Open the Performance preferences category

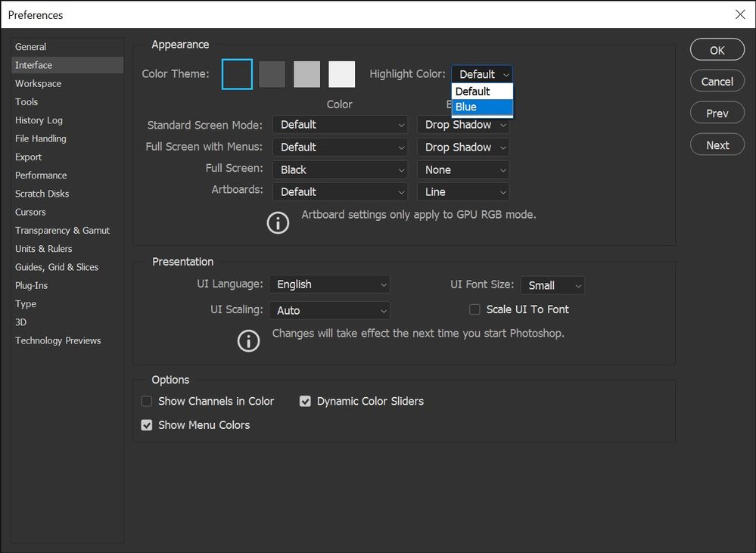coord(67,175)
